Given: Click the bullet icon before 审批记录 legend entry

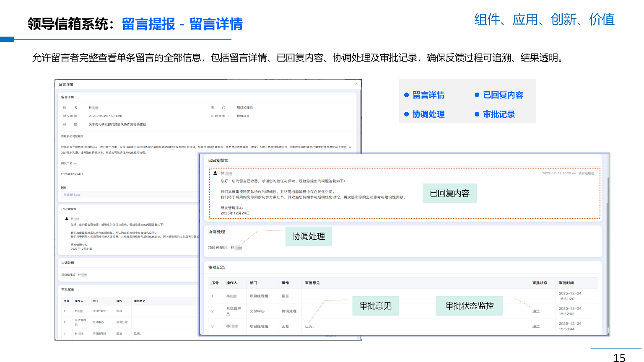Looking at the screenshot, I should [x=477, y=114].
